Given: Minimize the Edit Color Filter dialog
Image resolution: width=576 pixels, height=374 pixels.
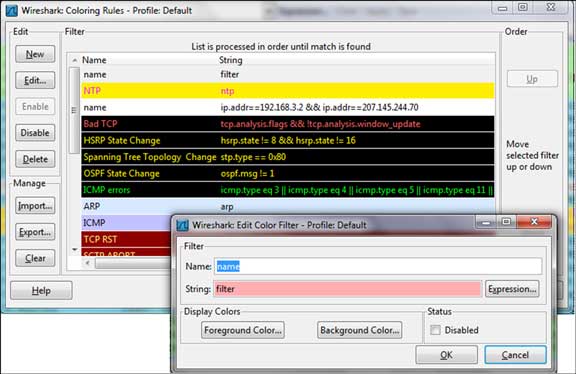Looking at the screenshot, I should (x=486, y=222).
